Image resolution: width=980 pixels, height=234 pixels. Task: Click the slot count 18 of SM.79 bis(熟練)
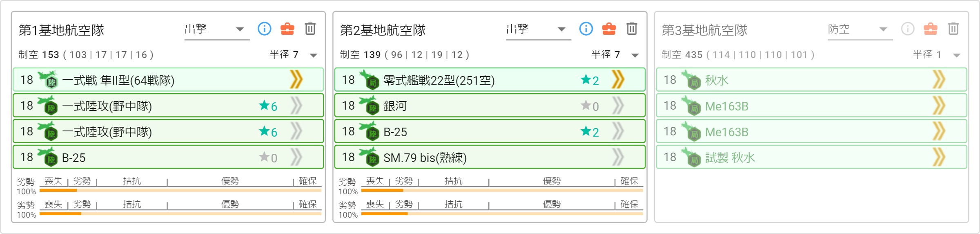point(348,157)
